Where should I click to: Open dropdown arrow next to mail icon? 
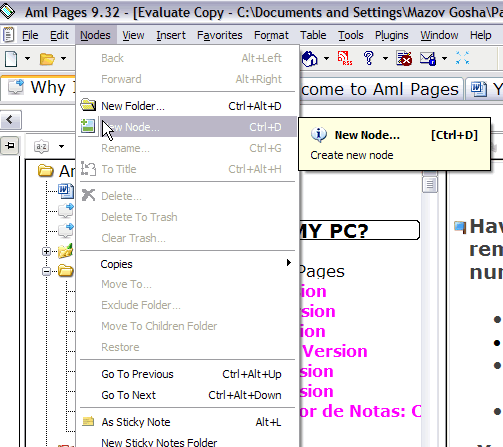click(444, 59)
